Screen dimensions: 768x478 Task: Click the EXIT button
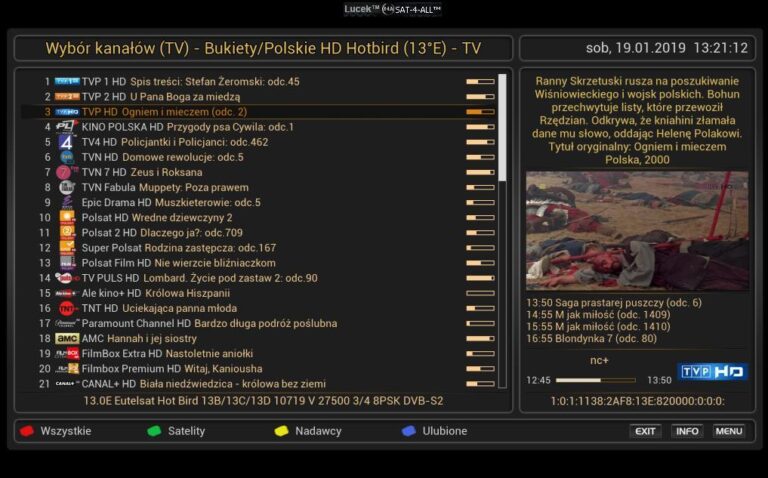tap(645, 431)
